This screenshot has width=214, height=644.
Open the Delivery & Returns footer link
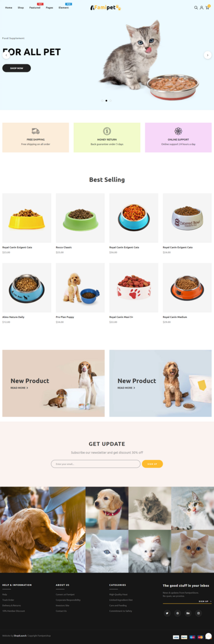(x=12, y=605)
